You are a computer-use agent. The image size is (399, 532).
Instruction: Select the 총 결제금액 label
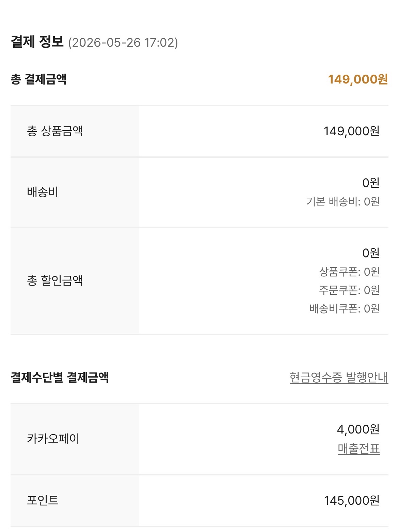pos(38,79)
